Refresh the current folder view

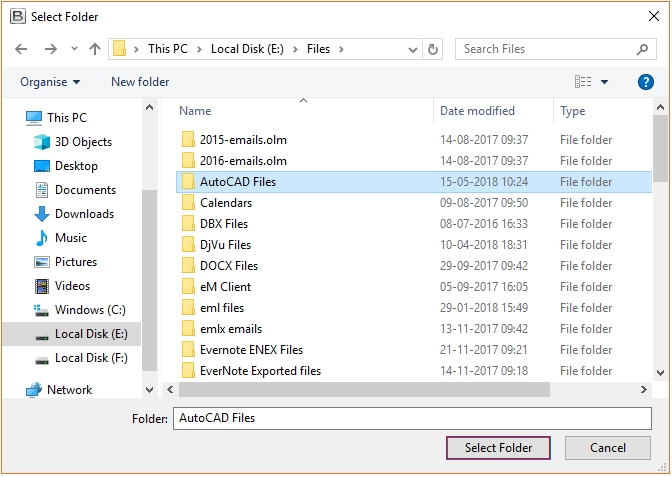(433, 49)
